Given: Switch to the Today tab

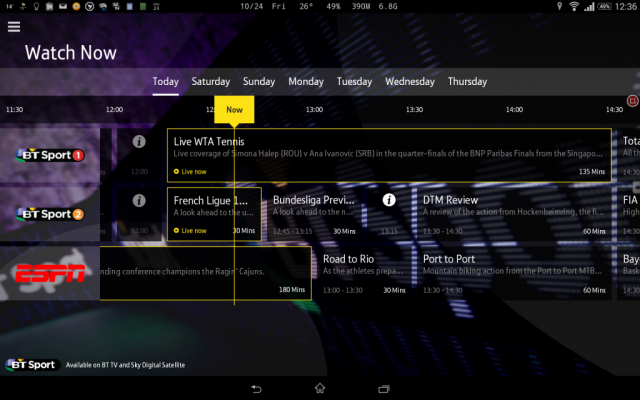Looking at the screenshot, I should pos(166,81).
